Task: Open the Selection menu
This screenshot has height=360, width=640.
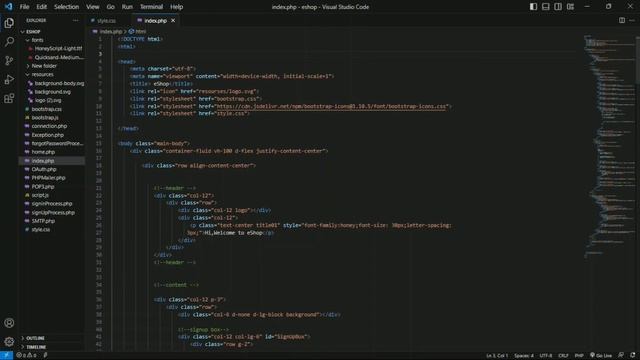Action: click(66, 7)
